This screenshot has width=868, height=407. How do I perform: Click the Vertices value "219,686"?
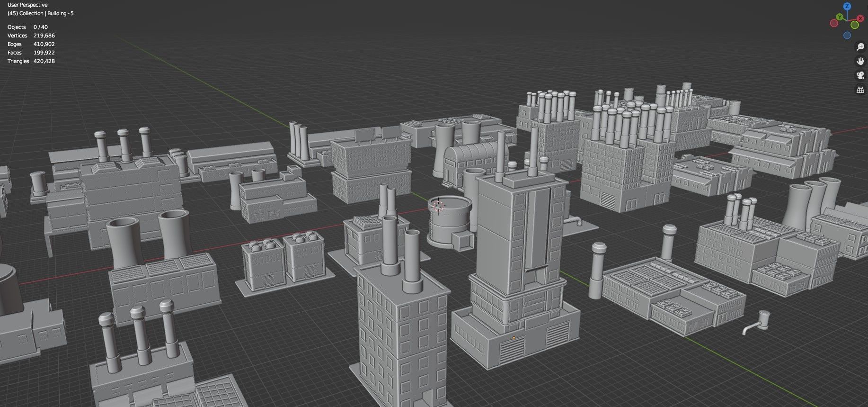[44, 36]
